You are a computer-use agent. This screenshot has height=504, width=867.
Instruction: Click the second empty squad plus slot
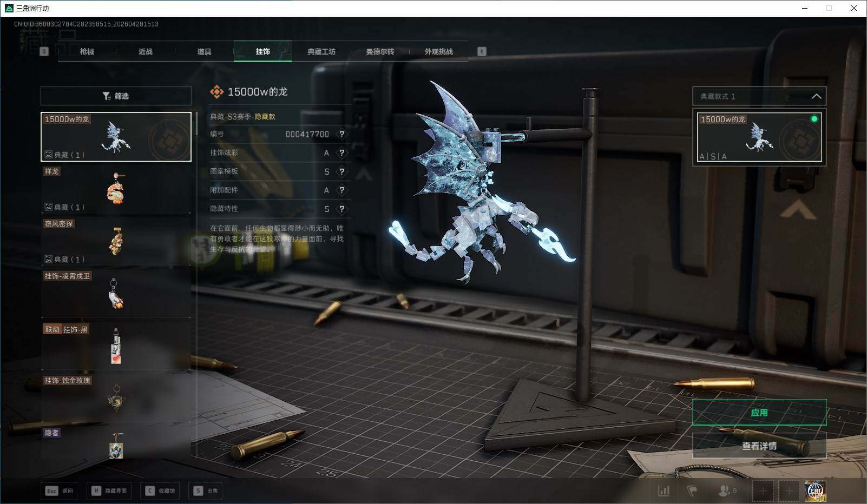click(789, 491)
